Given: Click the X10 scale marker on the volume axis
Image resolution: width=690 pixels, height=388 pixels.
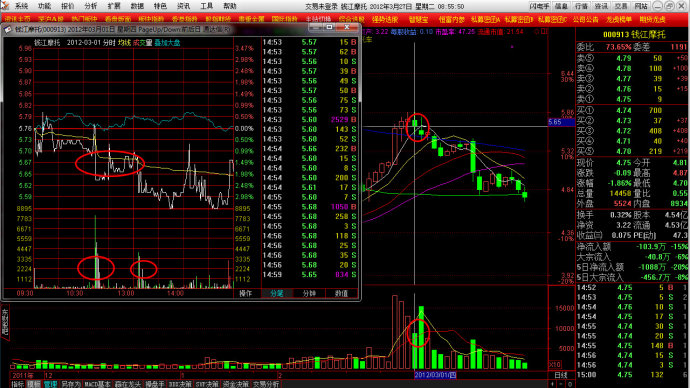Looking at the screenshot, I should (x=554, y=365).
